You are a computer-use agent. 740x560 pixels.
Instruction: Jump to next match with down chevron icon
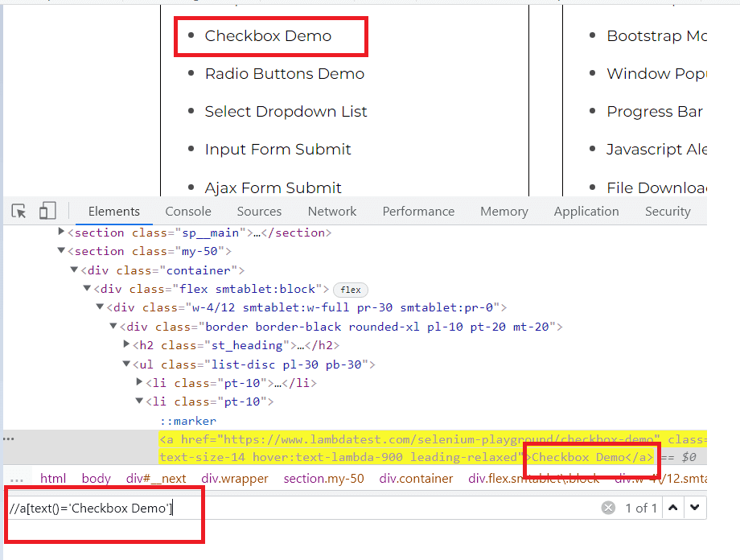point(695,507)
